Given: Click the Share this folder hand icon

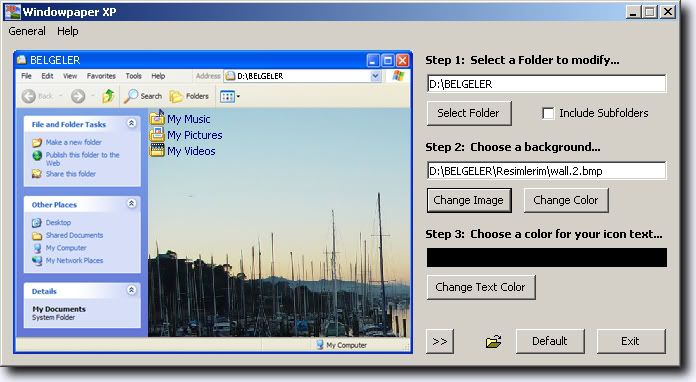Looking at the screenshot, I should 37,174.
